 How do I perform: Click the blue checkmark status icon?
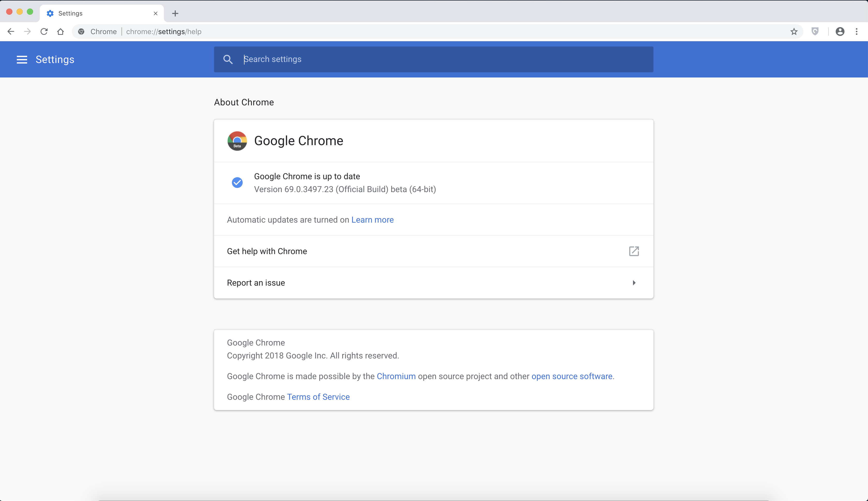[x=237, y=183]
